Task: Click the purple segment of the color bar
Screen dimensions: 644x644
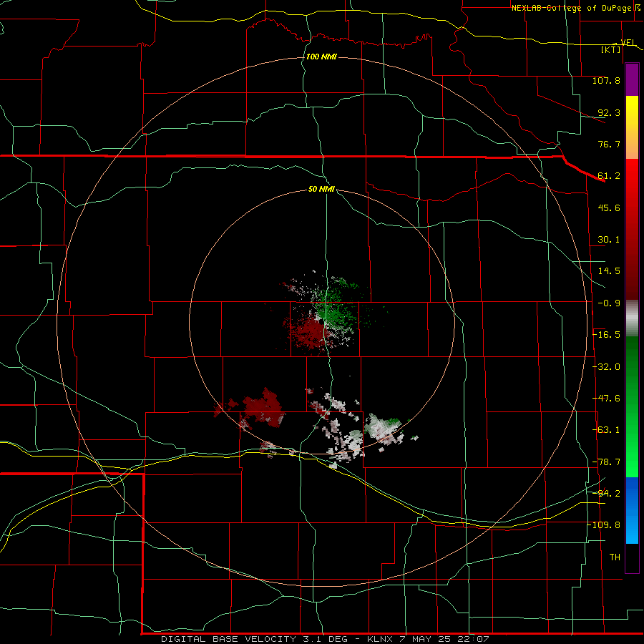Action: tap(632, 79)
